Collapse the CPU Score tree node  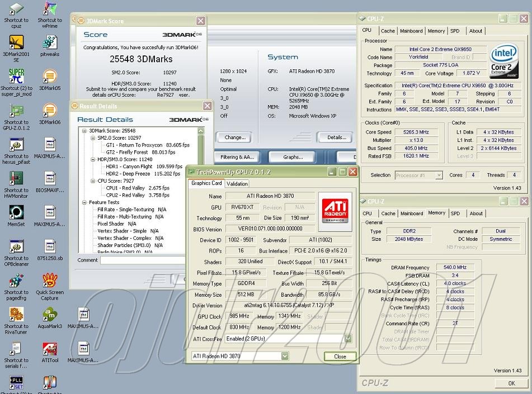(x=93, y=181)
